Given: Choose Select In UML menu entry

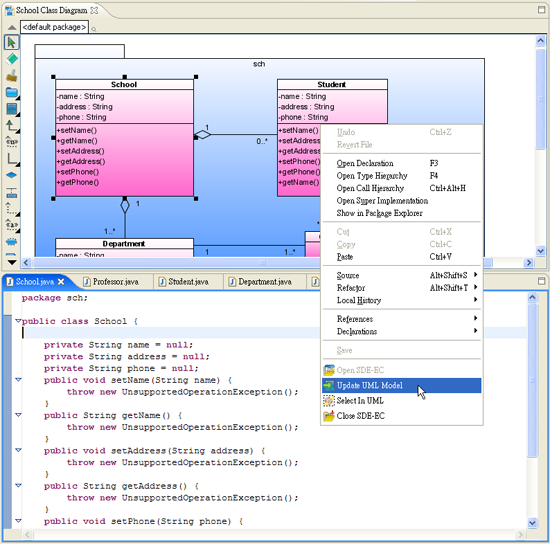Looking at the screenshot, I should coord(401,401).
